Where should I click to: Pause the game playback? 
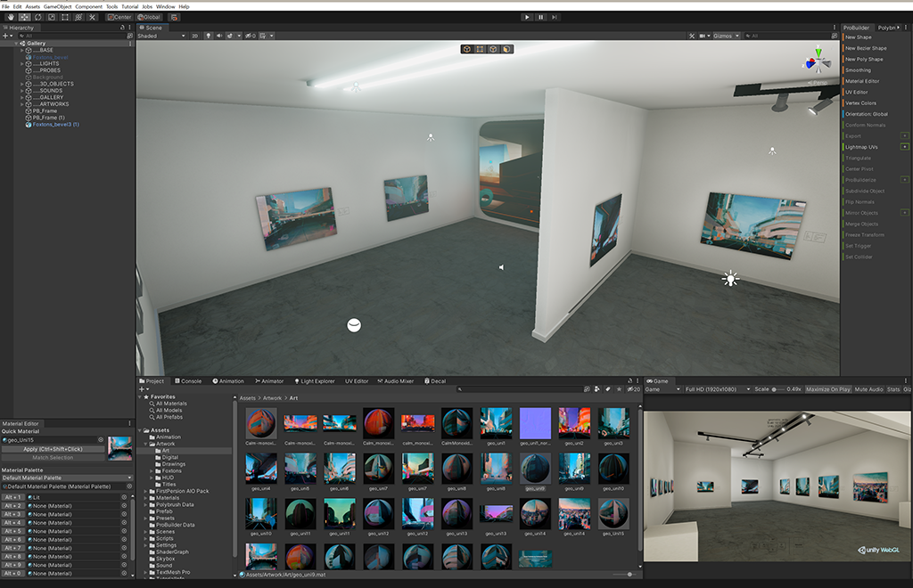pyautogui.click(x=540, y=18)
